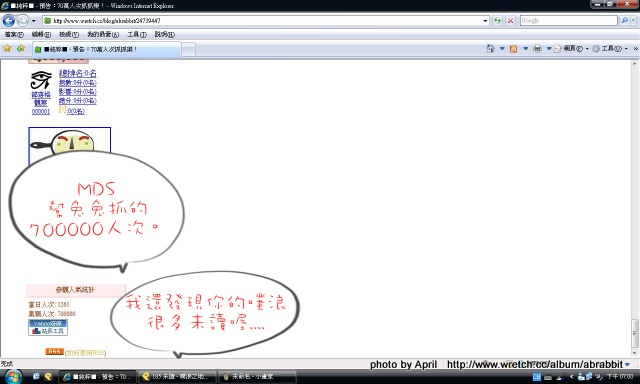Expand the Print options dropdown arrow
The width and height of the screenshot is (640, 384).
[549, 49]
